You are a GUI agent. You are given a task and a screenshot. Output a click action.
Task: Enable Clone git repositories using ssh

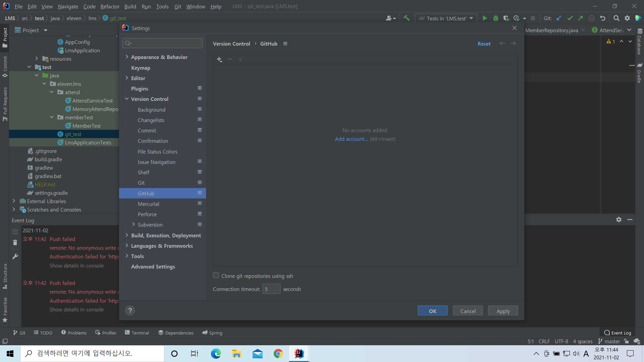coord(216,276)
